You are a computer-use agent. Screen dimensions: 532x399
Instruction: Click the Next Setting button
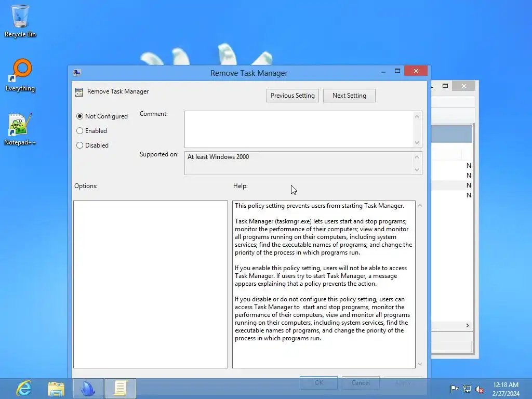click(x=349, y=96)
